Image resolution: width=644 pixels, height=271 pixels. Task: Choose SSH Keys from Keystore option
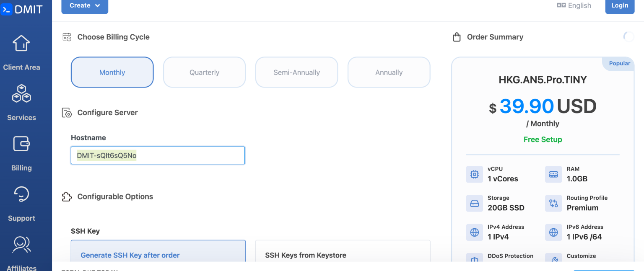(343, 251)
